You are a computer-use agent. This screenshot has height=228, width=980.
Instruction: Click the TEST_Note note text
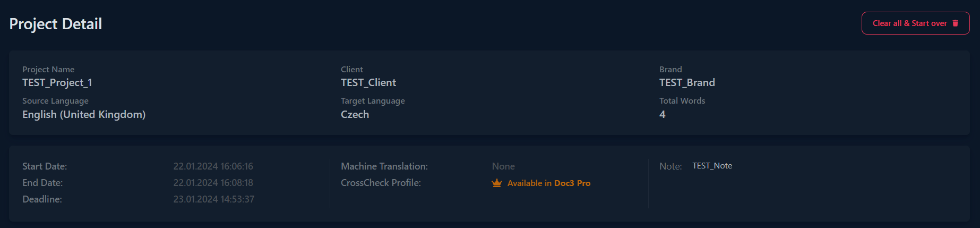point(712,166)
